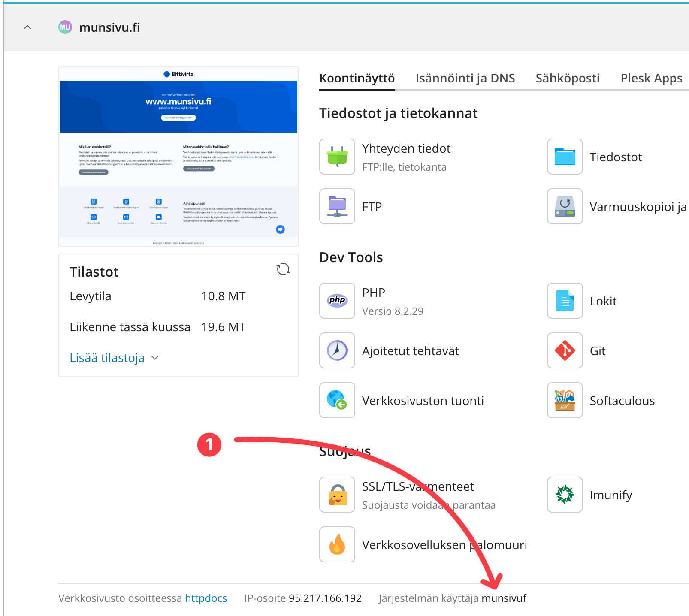
Task: Open Verkkosivuston tuonti
Action: [x=423, y=401]
